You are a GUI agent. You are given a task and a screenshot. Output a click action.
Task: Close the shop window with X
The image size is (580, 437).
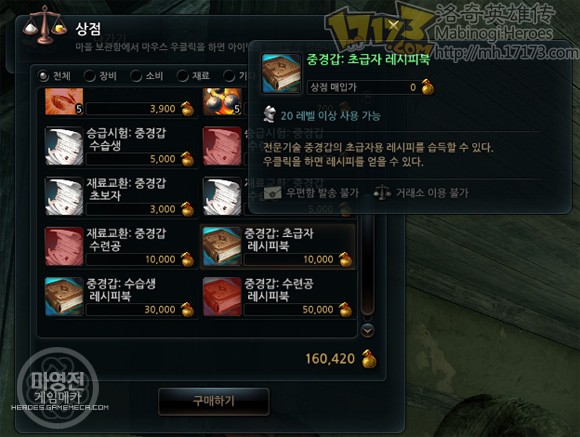(x=394, y=25)
